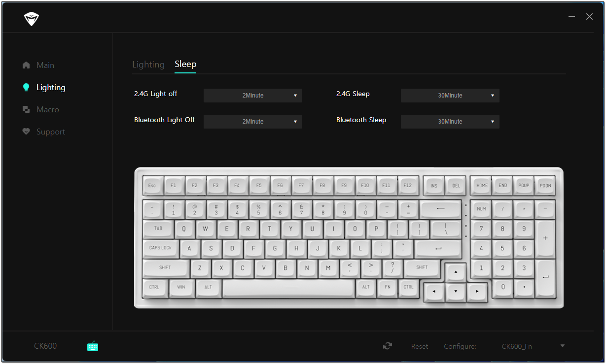Viewport: 606px width, 364px height.
Task: Click the Support heart icon in sidebar
Action: point(26,132)
